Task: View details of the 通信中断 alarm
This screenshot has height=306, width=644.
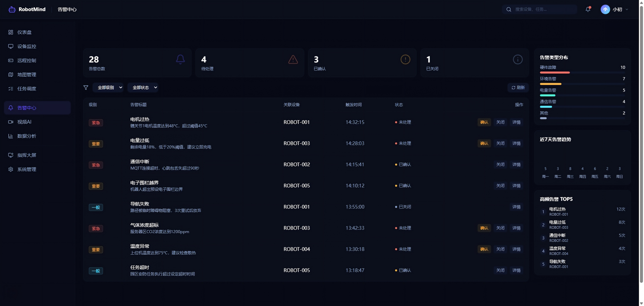Action: click(x=517, y=165)
